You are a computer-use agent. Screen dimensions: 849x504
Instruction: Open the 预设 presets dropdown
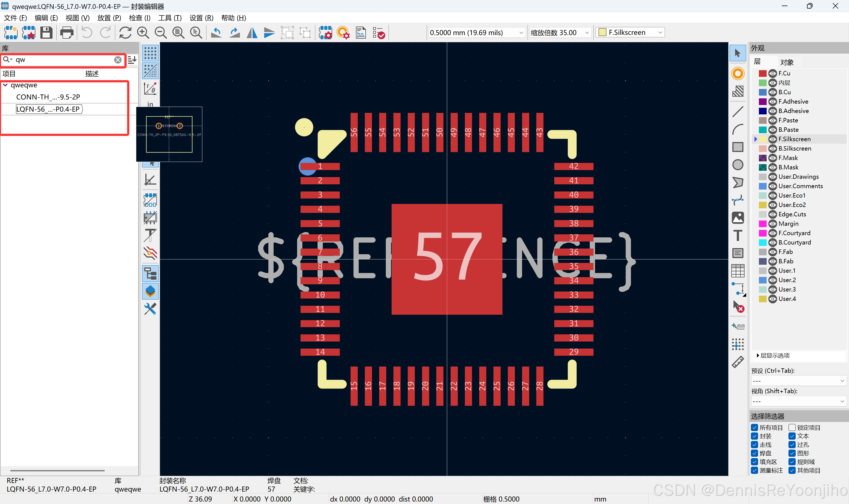pyautogui.click(x=798, y=381)
